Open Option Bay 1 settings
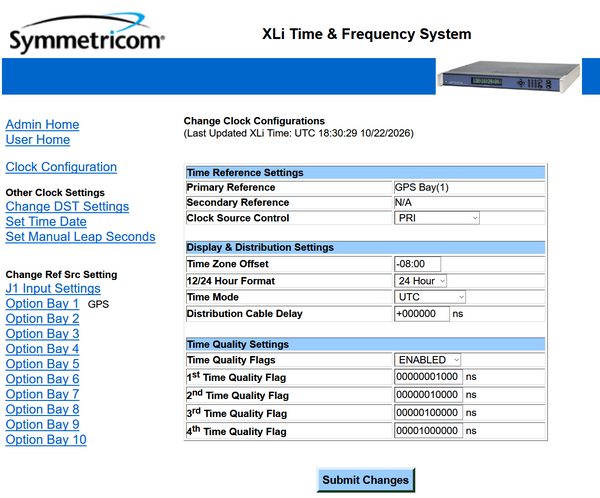The height and width of the screenshot is (498, 600). coord(42,304)
